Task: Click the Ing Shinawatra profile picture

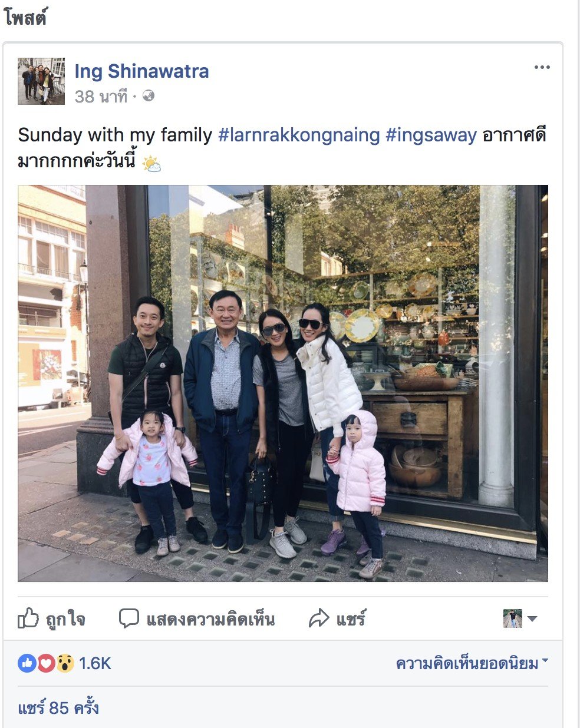Action: point(41,81)
